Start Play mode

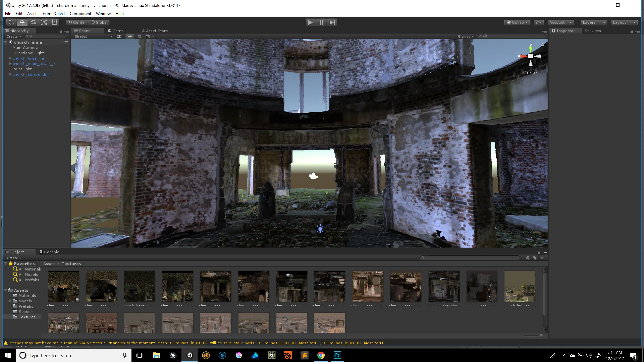[x=310, y=22]
